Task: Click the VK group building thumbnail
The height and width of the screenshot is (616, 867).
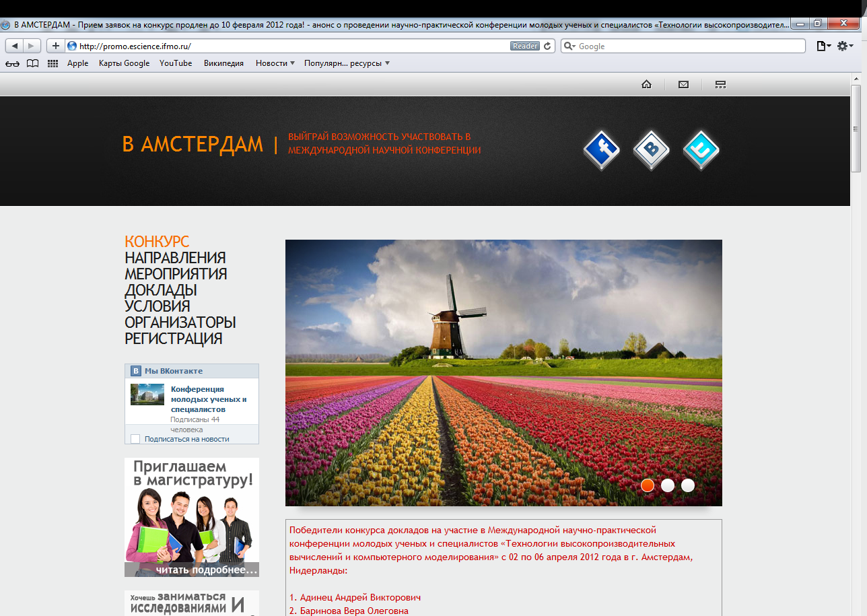Action: point(147,395)
